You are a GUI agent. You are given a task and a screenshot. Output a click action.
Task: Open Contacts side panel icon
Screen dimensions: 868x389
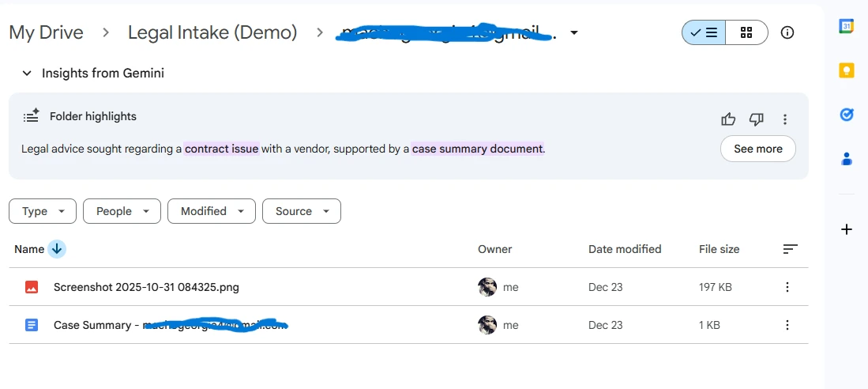coord(847,159)
